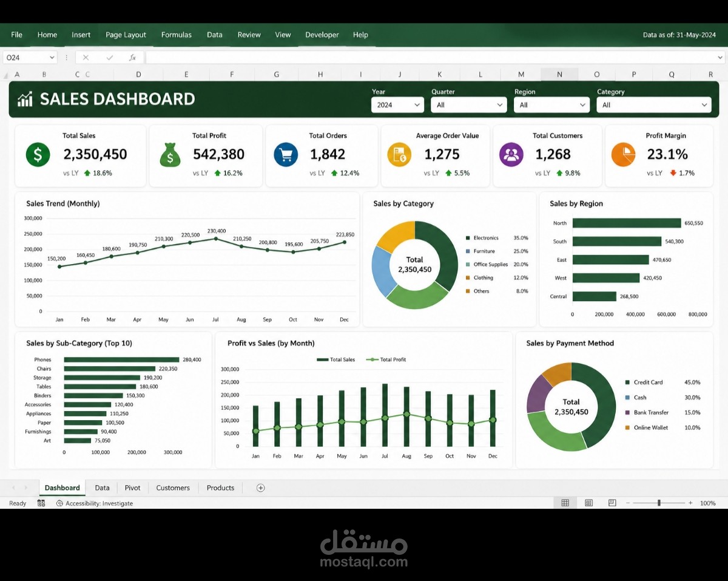Open the File menu
Viewport: 728px width, 581px height.
tap(16, 35)
